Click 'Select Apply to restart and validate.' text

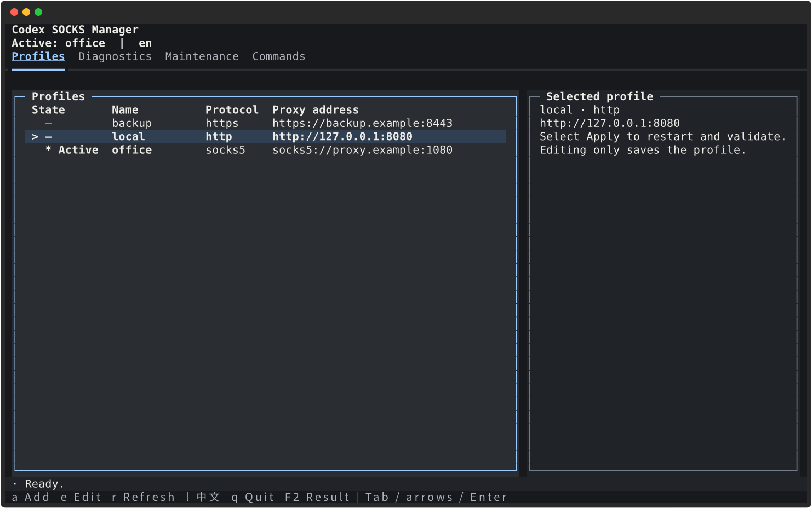663,137
